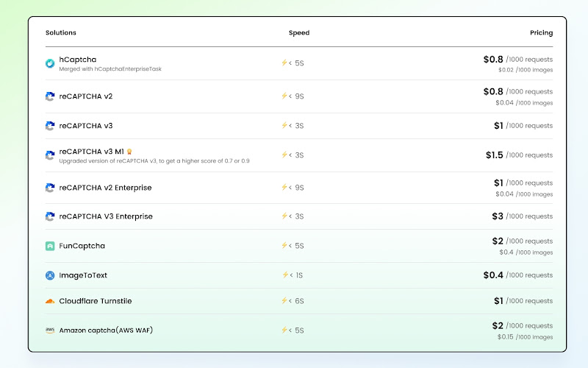Click the reCAPTCHA v2 Enterprise row icon
The width and height of the screenshot is (588, 368).
[50, 188]
